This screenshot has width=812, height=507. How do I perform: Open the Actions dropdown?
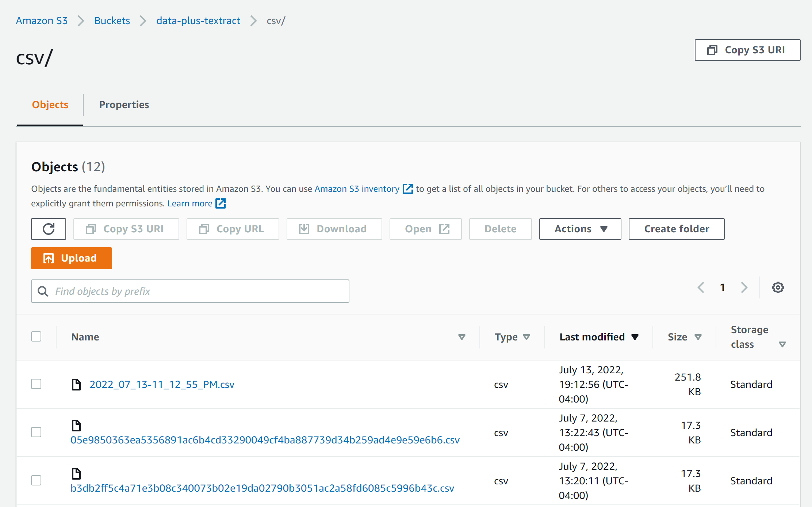coord(580,229)
